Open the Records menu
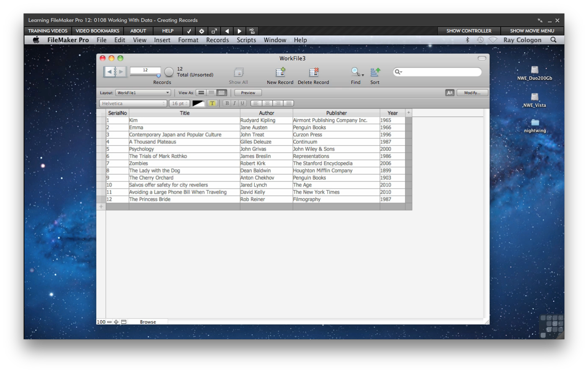Viewport: 588px width, 373px height. pos(217,40)
